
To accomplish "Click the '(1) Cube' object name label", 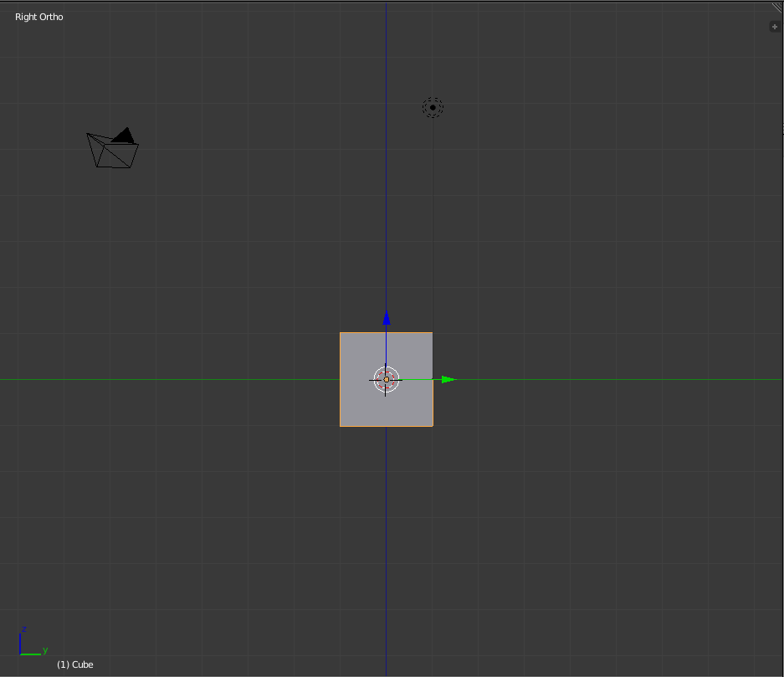I will click(75, 664).
